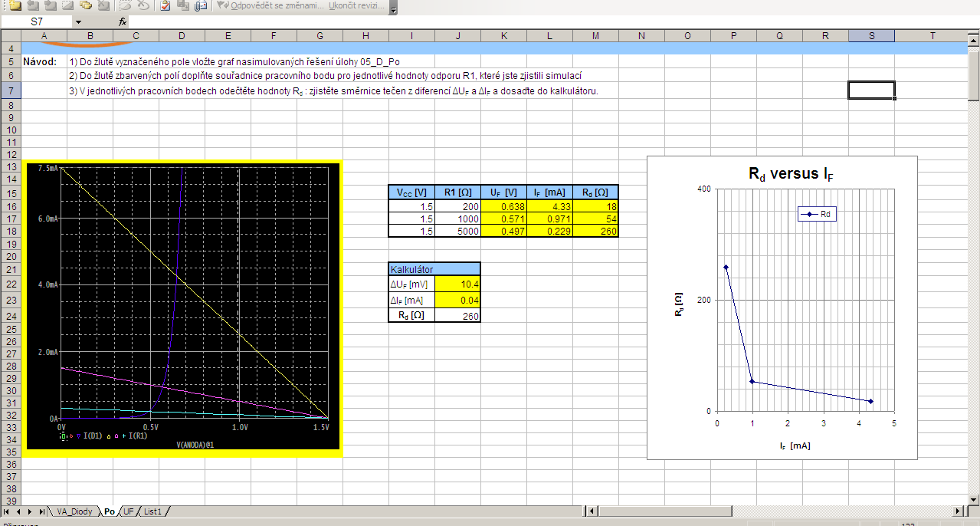Click the R1 cell with value 1000
Screen dimensions: 980x526
tap(457, 219)
